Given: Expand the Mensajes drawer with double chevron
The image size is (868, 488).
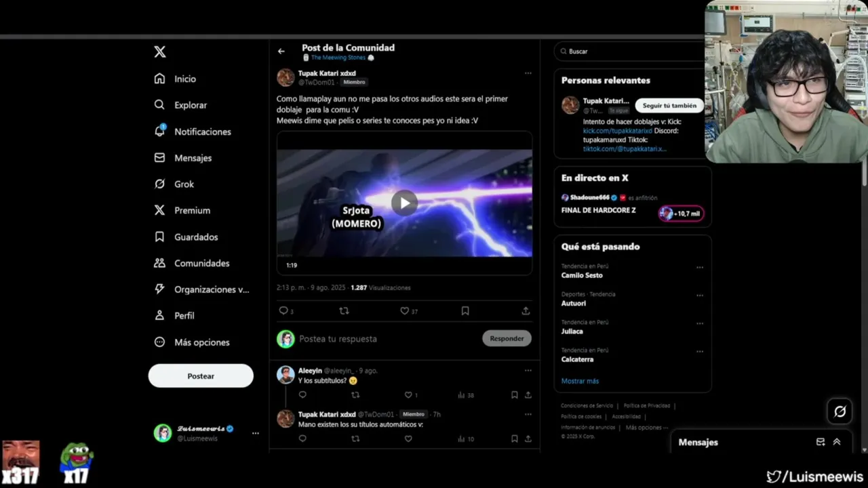Looking at the screenshot, I should (837, 442).
